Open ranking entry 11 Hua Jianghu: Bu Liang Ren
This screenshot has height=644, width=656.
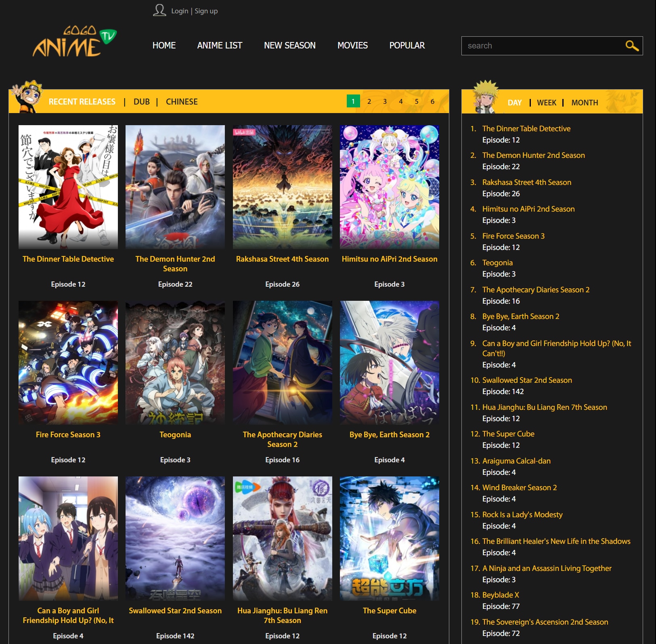(x=545, y=407)
